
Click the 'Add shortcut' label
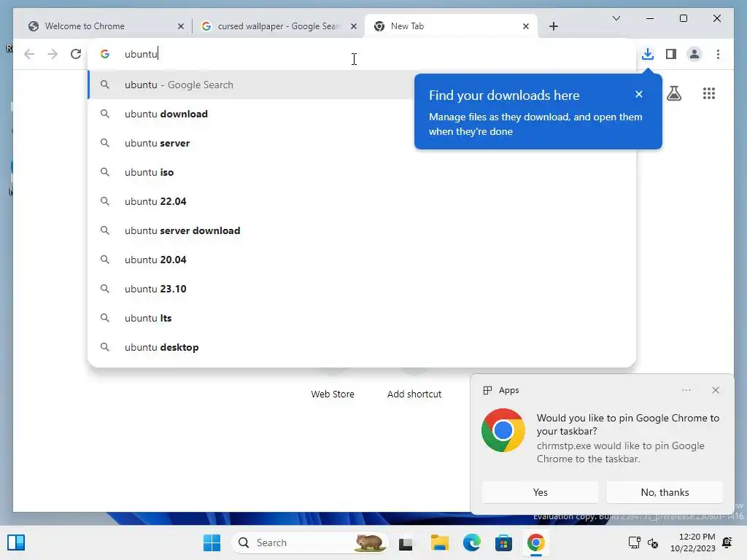[x=414, y=394]
